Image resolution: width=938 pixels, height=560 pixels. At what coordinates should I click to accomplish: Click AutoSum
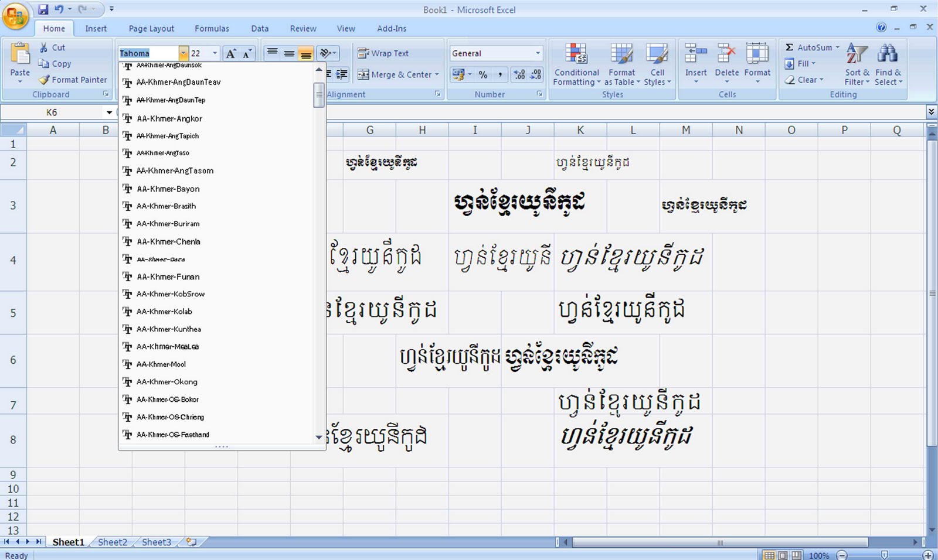tap(809, 47)
